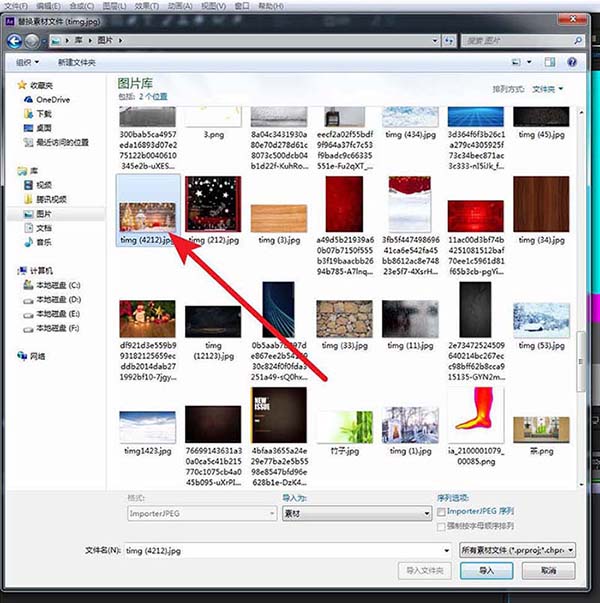Expand the view options dropdown arrow
600x603 pixels.
pyautogui.click(x=529, y=62)
